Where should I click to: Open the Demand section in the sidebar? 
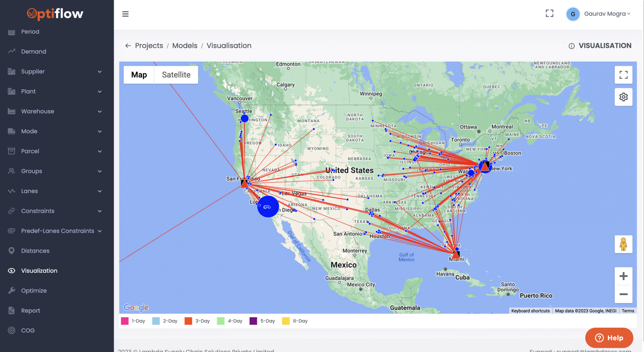[34, 51]
